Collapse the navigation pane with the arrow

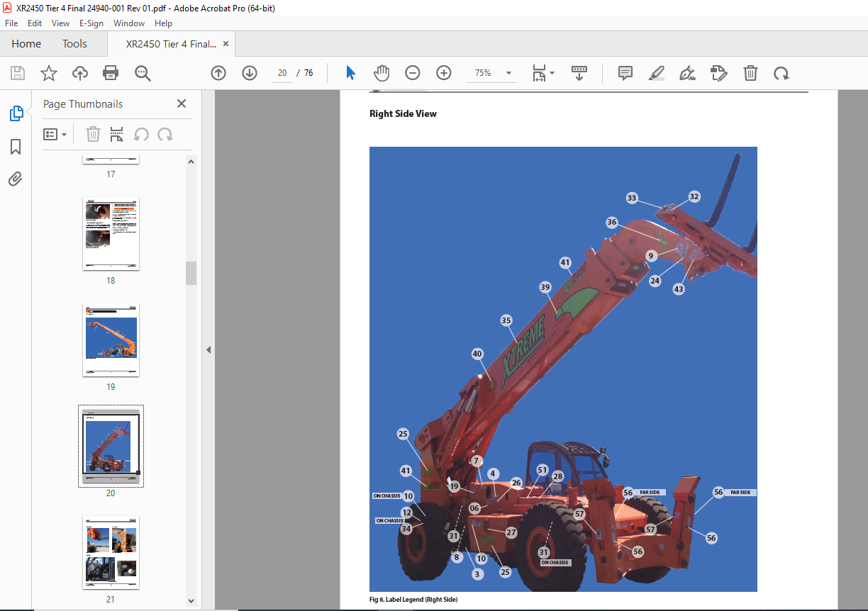tap(208, 349)
